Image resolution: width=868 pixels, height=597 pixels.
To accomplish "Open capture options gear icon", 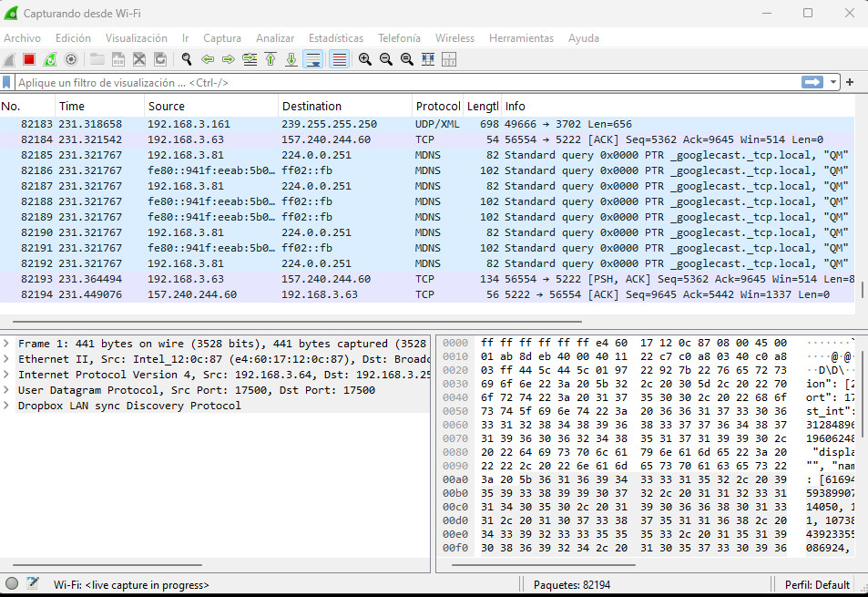I will 71,59.
